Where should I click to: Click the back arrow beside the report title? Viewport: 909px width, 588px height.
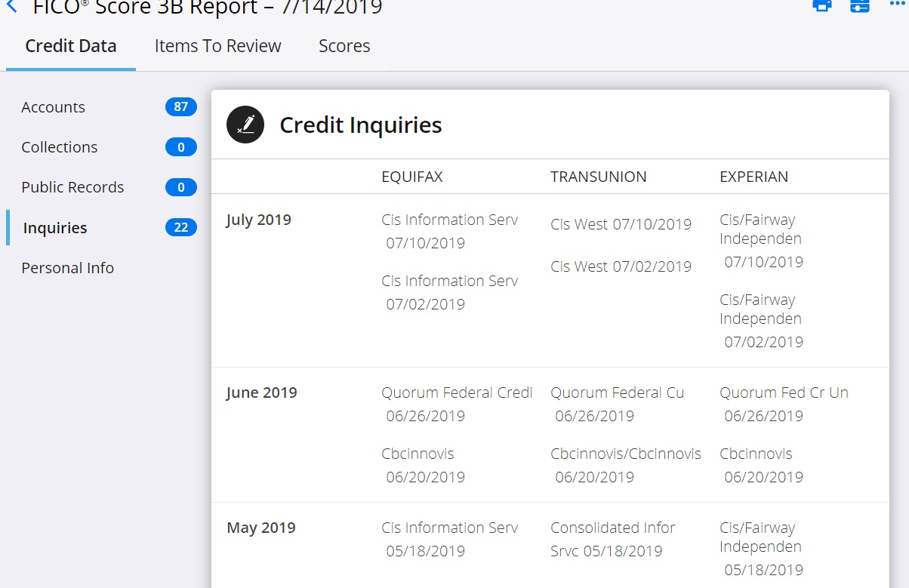click(11, 7)
